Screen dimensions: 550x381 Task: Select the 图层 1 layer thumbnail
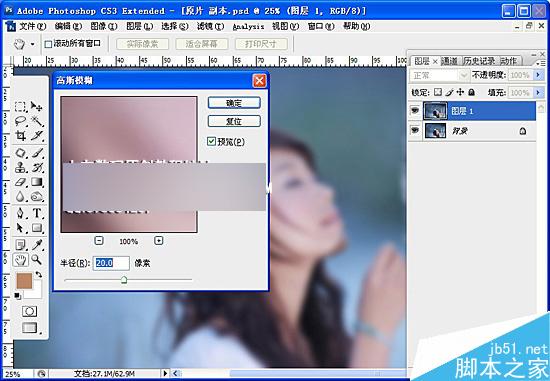pos(435,111)
